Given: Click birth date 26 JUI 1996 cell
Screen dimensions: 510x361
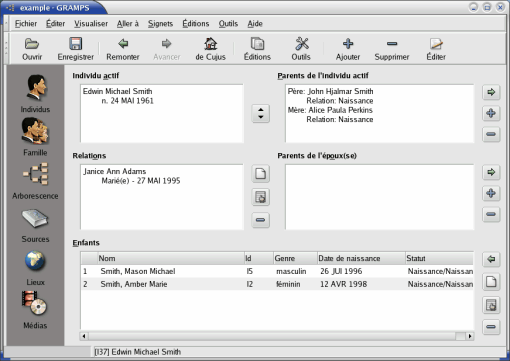Looking at the screenshot, I should click(x=341, y=271).
